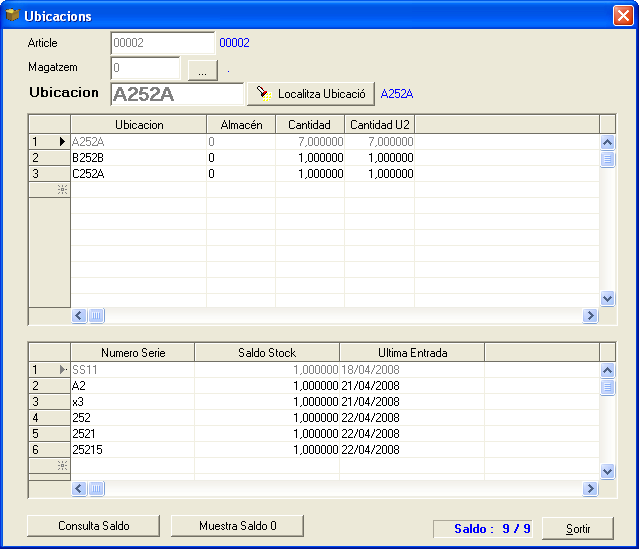The height and width of the screenshot is (549, 639).
Task: Sort by Numero Serie column header
Action: tap(132, 353)
